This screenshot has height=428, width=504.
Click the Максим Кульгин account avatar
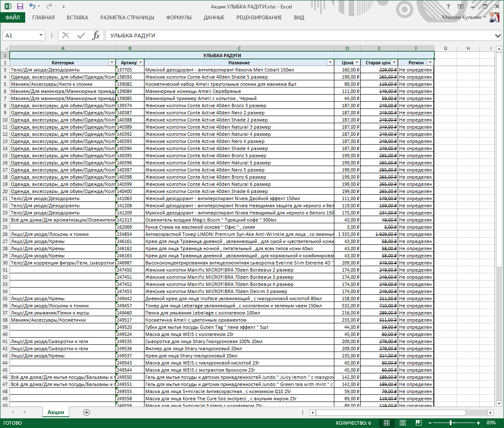click(x=494, y=18)
